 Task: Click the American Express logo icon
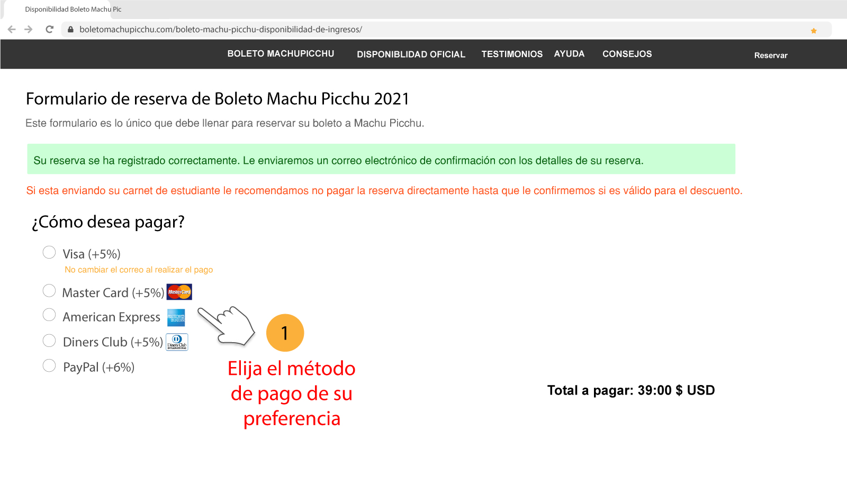click(176, 317)
